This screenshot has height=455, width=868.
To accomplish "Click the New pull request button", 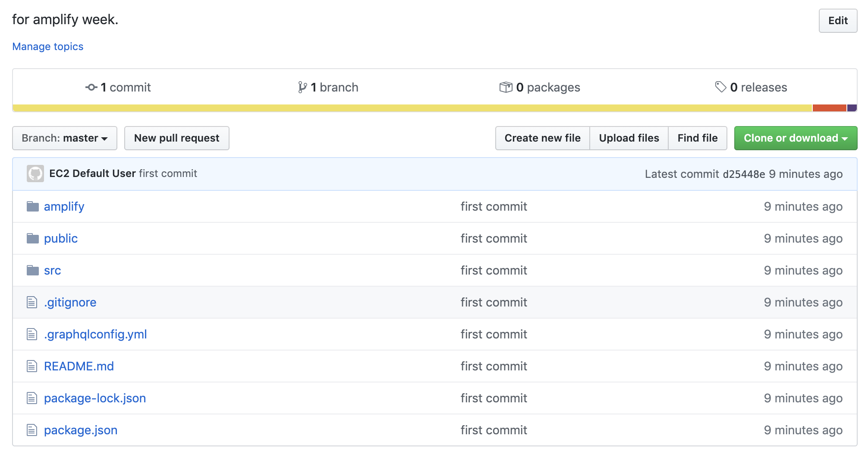I will point(177,138).
